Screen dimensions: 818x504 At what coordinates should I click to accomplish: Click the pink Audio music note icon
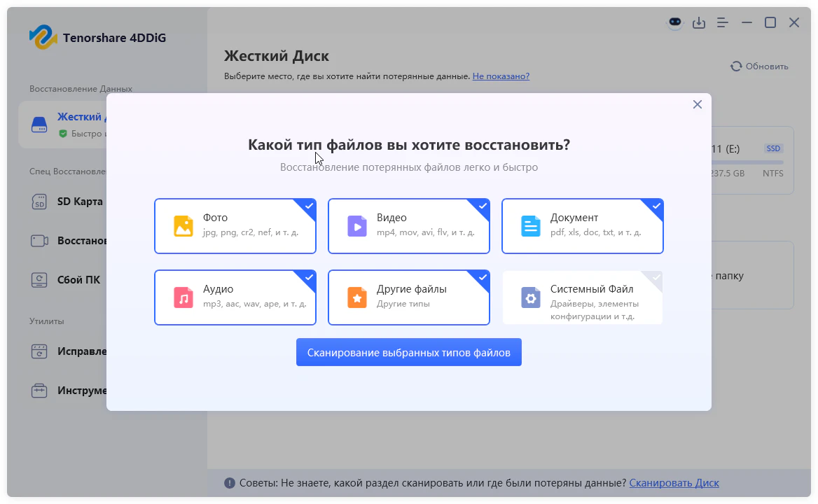pos(183,297)
